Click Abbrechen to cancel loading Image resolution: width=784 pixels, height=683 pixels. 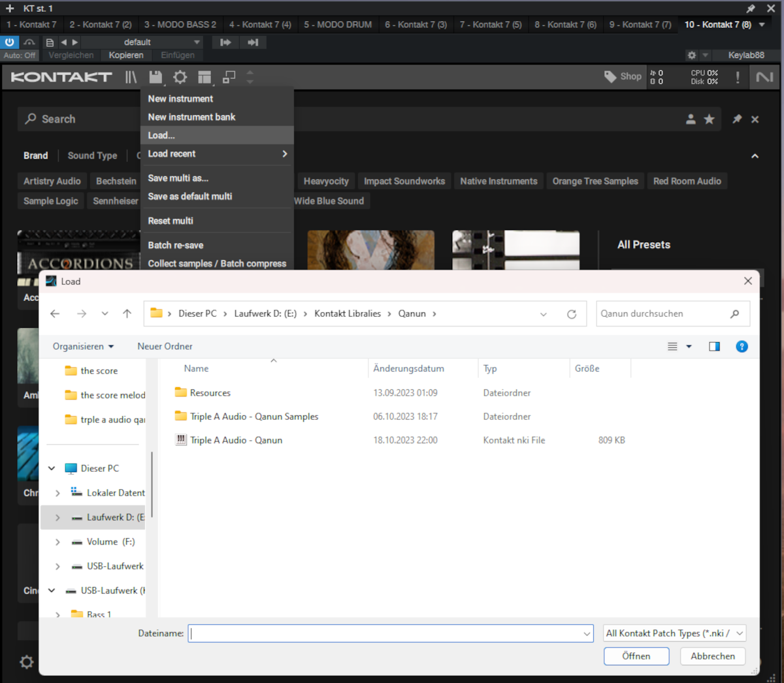point(713,656)
